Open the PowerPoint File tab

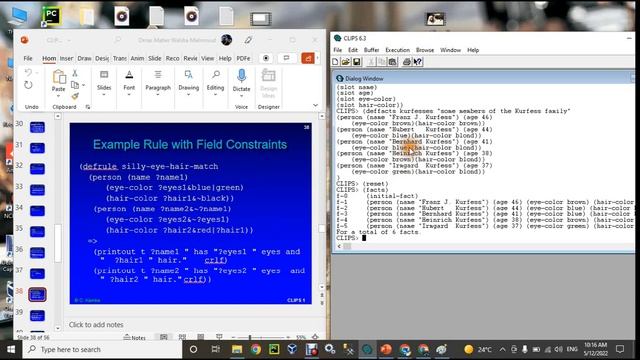tap(28, 58)
